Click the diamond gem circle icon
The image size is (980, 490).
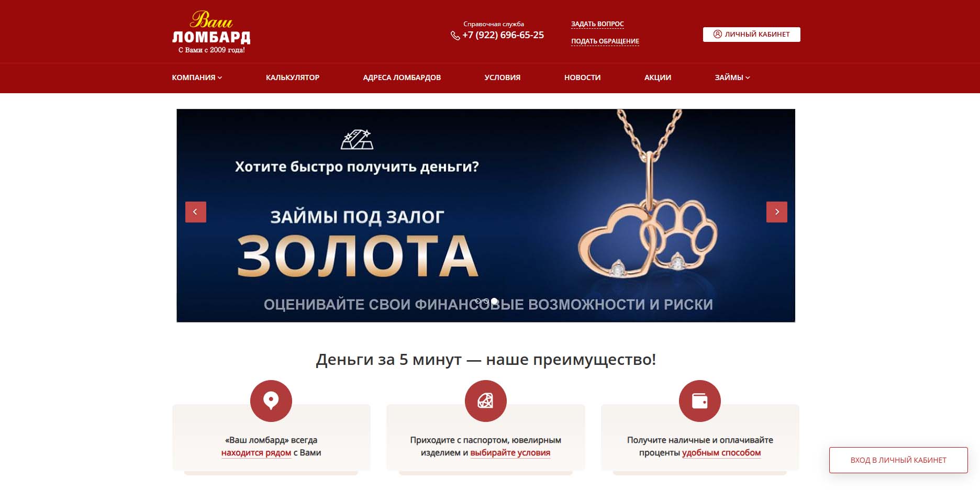(x=486, y=401)
